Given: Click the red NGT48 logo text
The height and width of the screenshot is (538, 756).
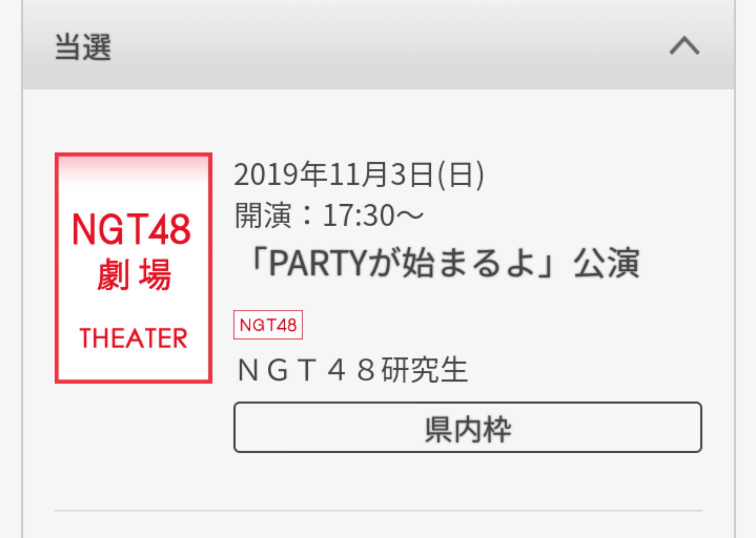Looking at the screenshot, I should tap(132, 229).
